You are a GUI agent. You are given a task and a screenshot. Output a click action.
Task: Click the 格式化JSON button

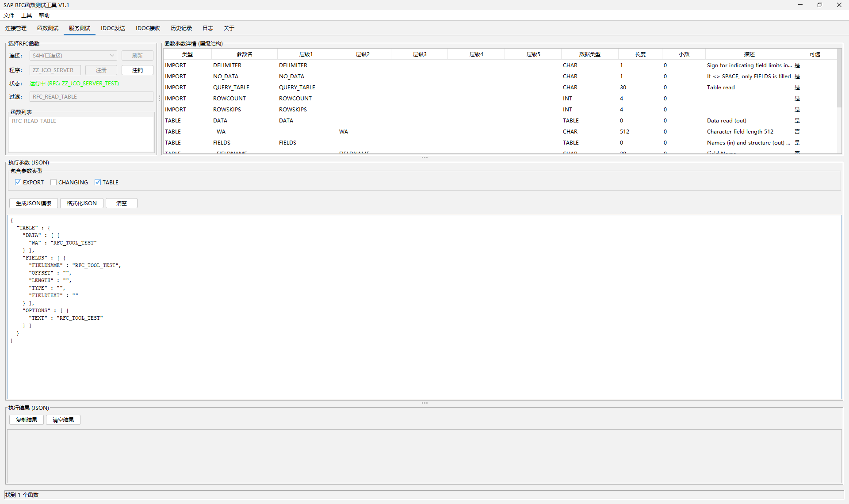(x=82, y=203)
